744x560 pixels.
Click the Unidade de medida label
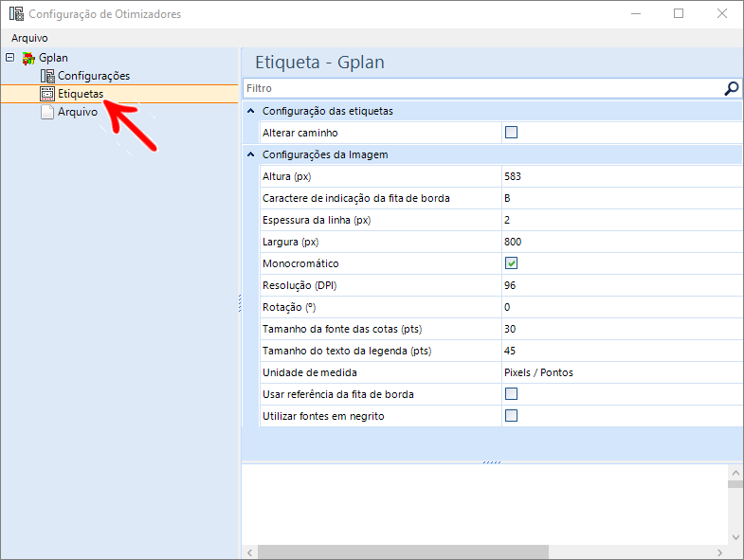pyautogui.click(x=309, y=373)
